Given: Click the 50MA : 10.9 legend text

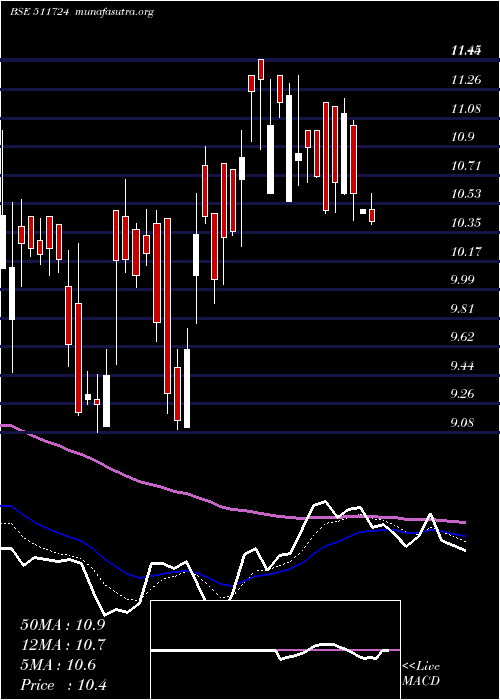Looking at the screenshot, I should [x=63, y=624].
